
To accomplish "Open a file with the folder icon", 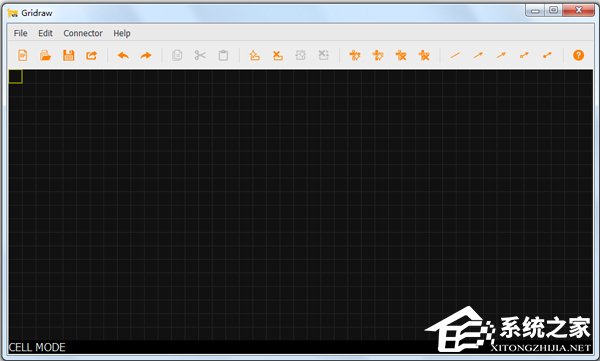I will point(46,56).
